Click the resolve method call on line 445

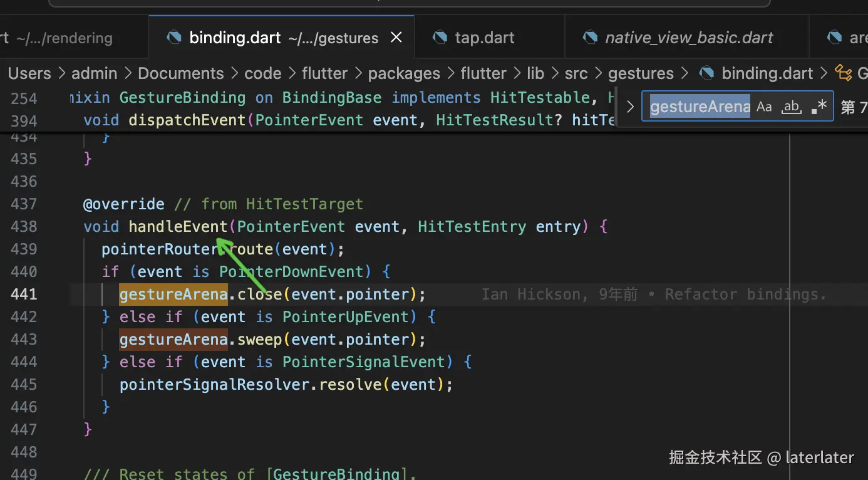tap(350, 384)
